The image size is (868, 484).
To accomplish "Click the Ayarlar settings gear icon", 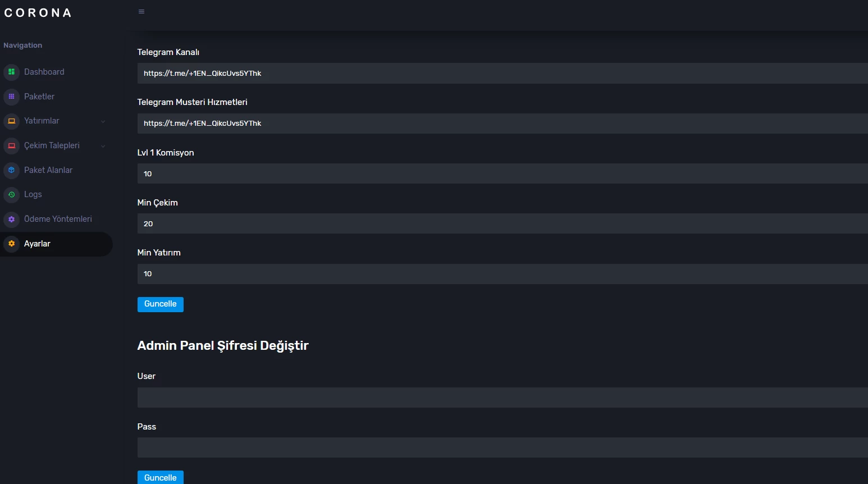I will (11, 244).
